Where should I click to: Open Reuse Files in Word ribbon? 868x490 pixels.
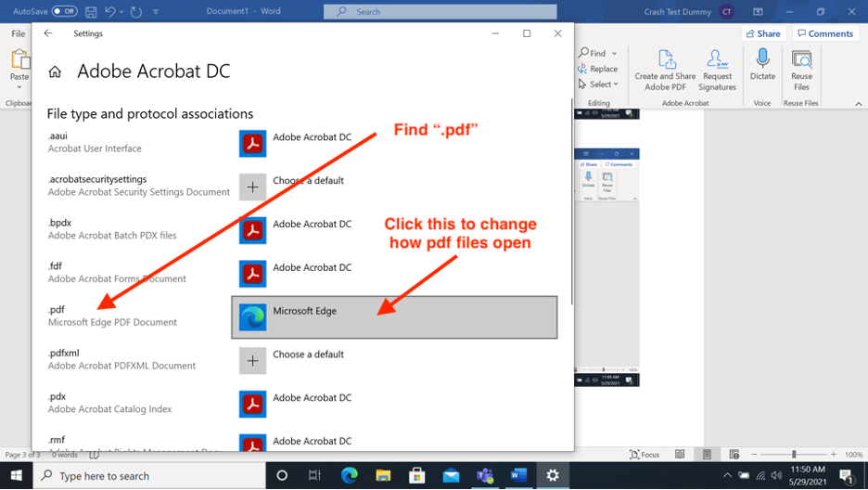click(801, 71)
